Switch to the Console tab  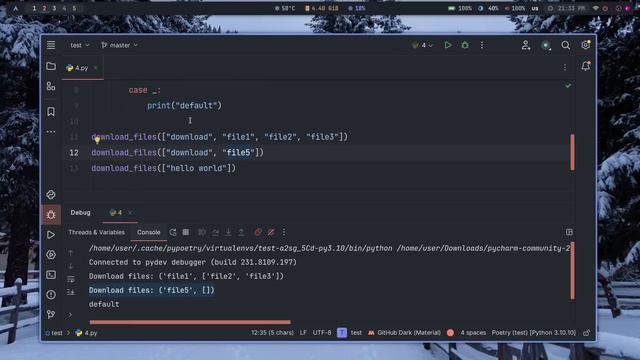click(149, 232)
